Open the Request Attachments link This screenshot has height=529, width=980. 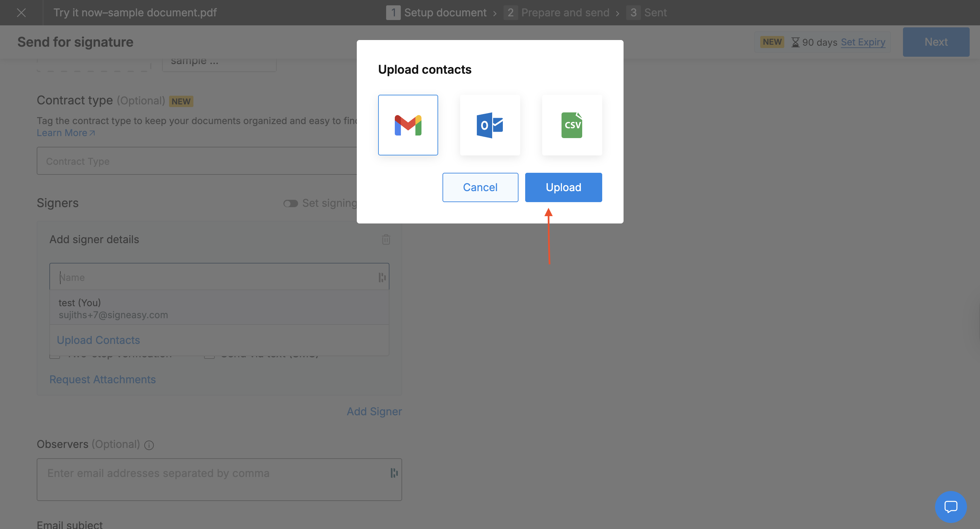point(103,380)
